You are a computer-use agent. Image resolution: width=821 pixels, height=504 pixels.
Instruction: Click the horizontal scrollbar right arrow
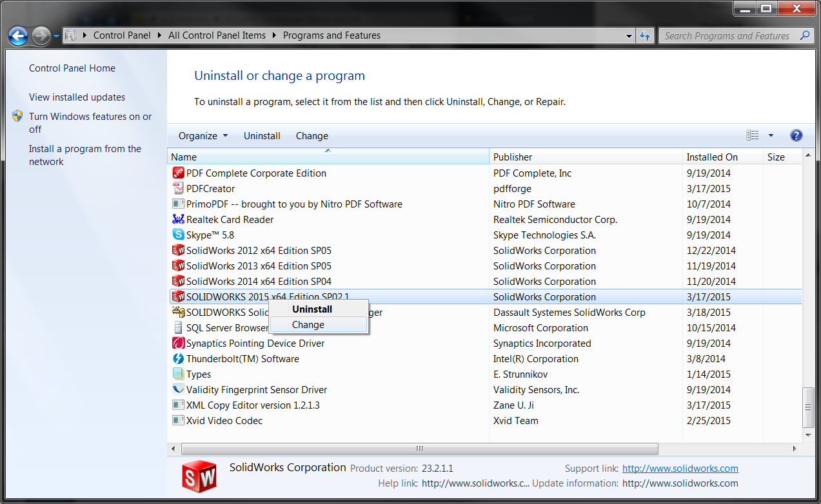click(x=795, y=449)
